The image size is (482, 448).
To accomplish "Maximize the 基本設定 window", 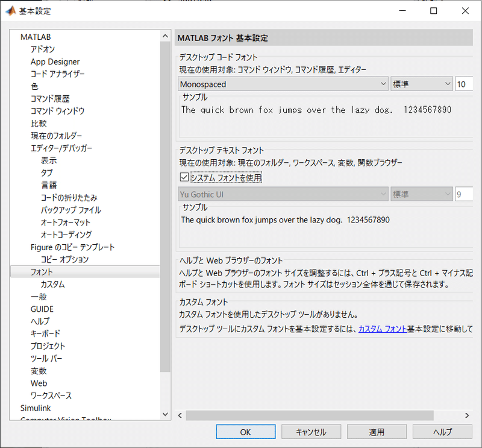I will tap(433, 11).
